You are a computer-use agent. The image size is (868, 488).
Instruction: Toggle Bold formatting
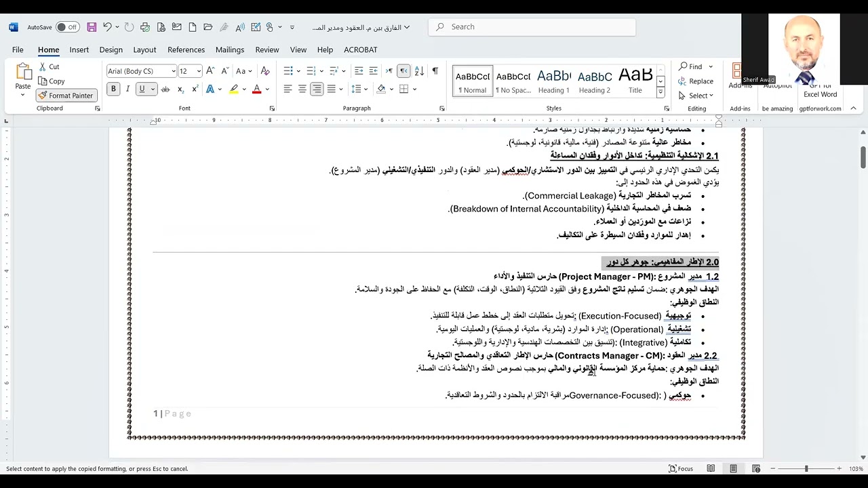[x=113, y=89]
